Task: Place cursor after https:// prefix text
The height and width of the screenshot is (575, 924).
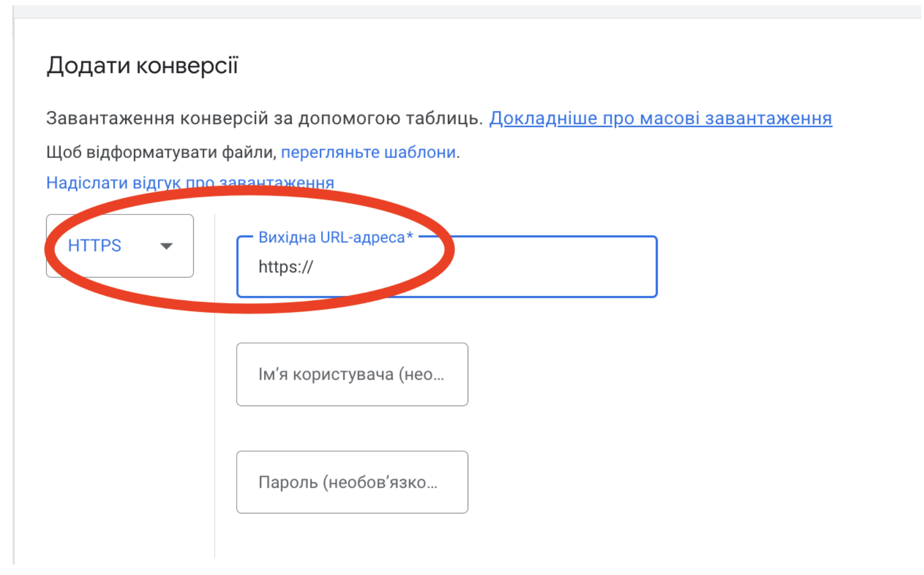Action: pos(314,267)
